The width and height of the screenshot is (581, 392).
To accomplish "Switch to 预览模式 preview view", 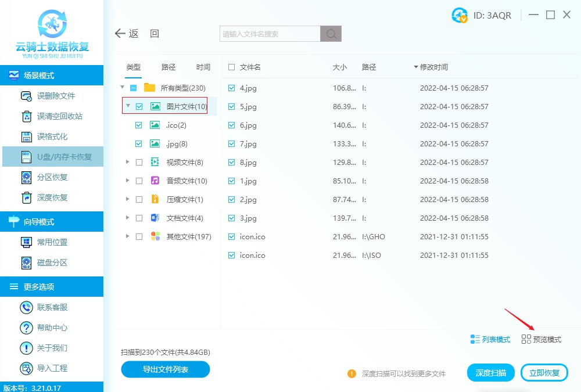I will click(x=541, y=339).
